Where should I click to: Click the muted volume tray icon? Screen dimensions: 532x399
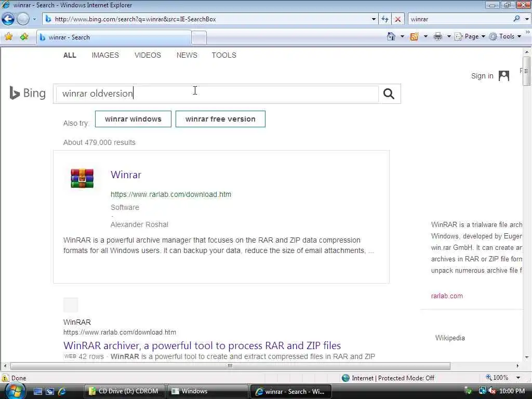[492, 391]
